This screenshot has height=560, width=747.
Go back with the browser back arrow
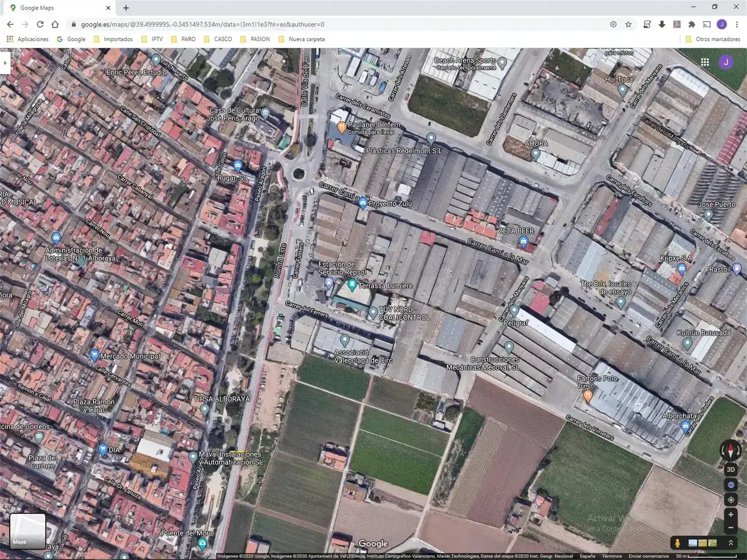(x=10, y=24)
